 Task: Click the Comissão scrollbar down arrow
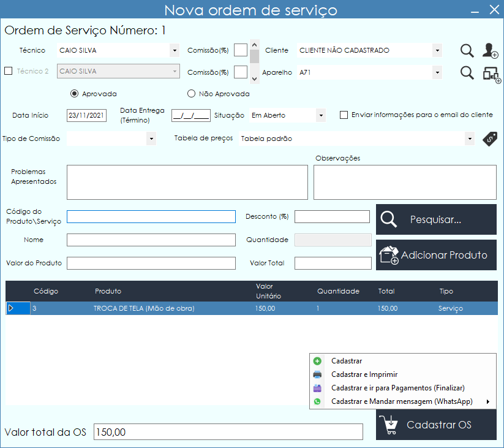(x=255, y=78)
